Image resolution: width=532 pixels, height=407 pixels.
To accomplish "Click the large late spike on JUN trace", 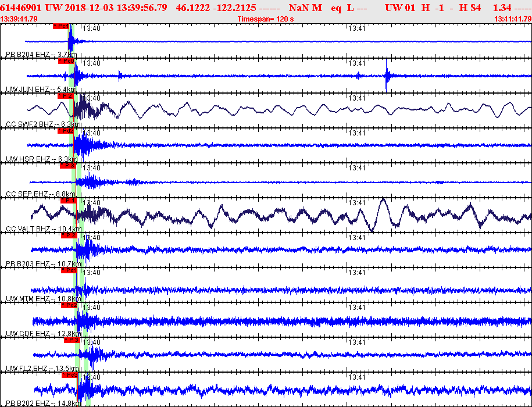I will [x=387, y=76].
